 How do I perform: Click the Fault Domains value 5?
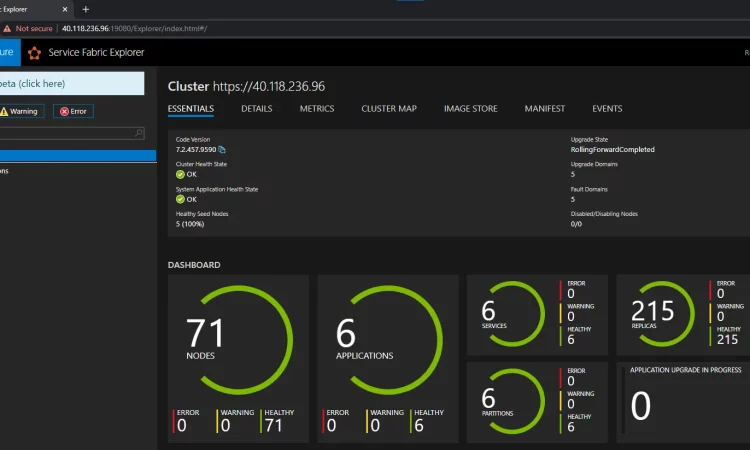point(573,199)
